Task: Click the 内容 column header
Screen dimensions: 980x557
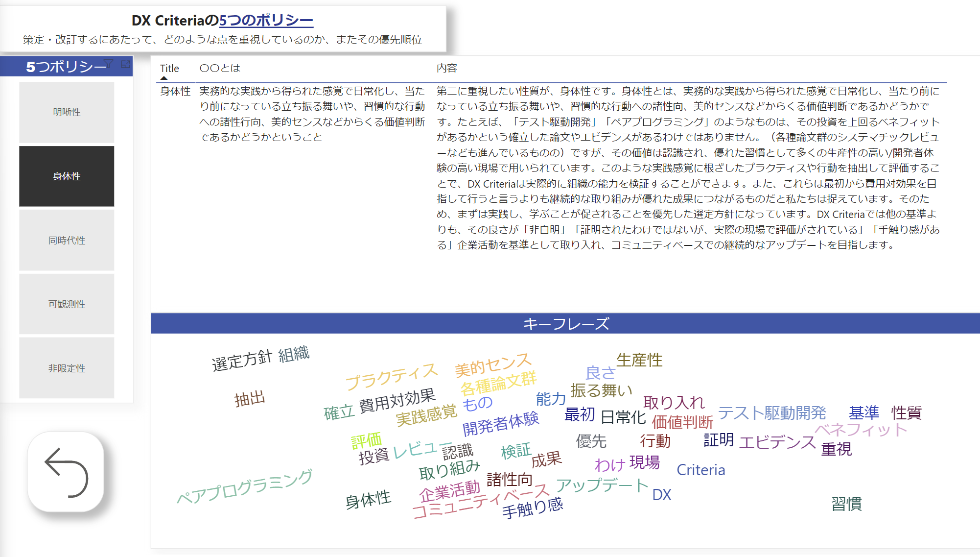Action: pyautogui.click(x=446, y=68)
